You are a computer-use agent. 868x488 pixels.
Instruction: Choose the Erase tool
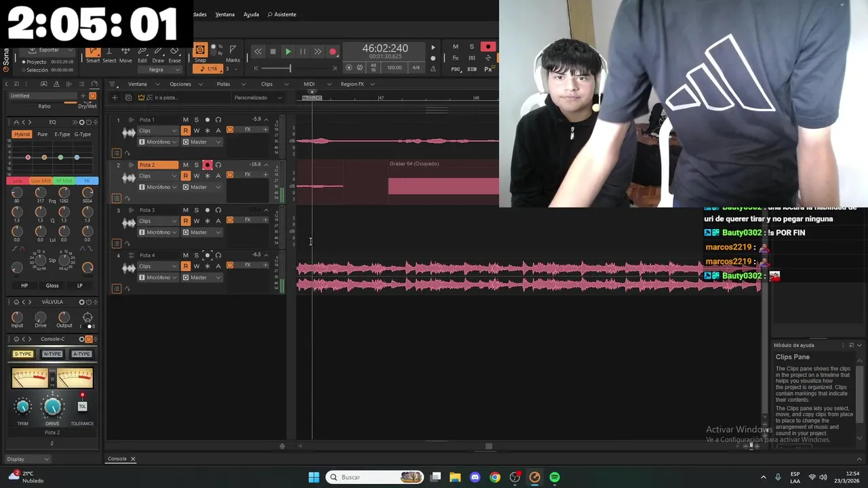coord(174,54)
